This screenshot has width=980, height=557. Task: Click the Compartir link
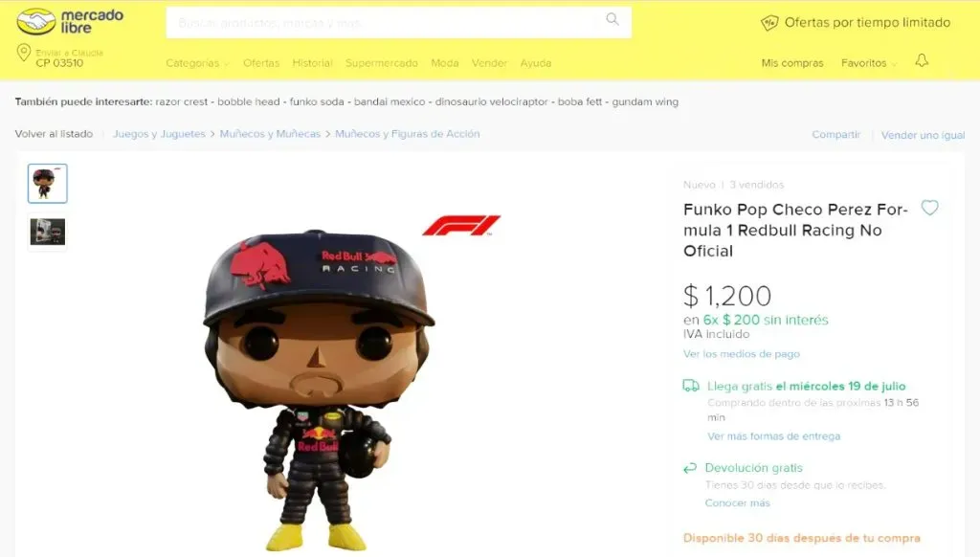(835, 134)
